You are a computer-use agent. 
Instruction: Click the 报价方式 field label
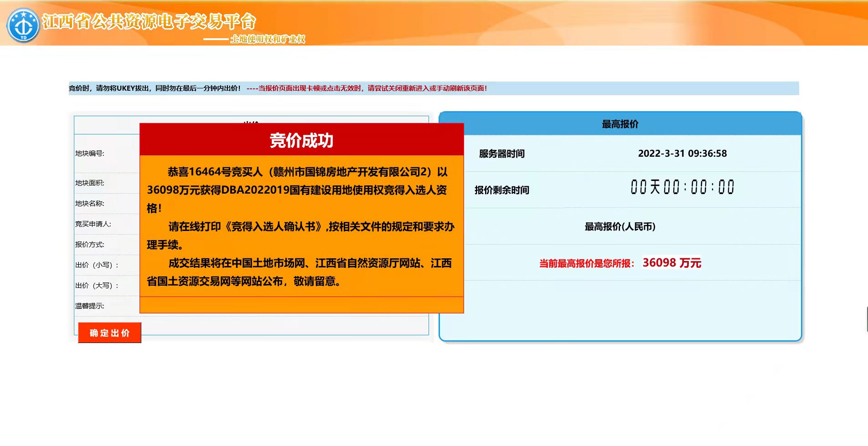pos(90,245)
